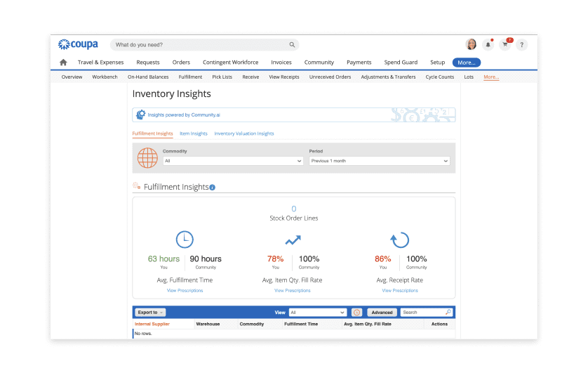Click the Warehouse column header
The height and width of the screenshot is (373, 588).
point(208,324)
